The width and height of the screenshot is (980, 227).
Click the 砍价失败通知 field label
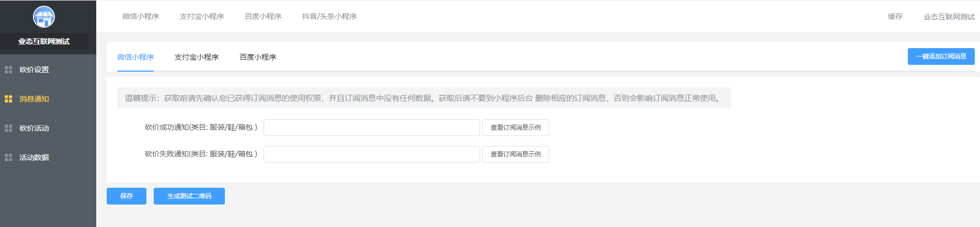[201, 154]
